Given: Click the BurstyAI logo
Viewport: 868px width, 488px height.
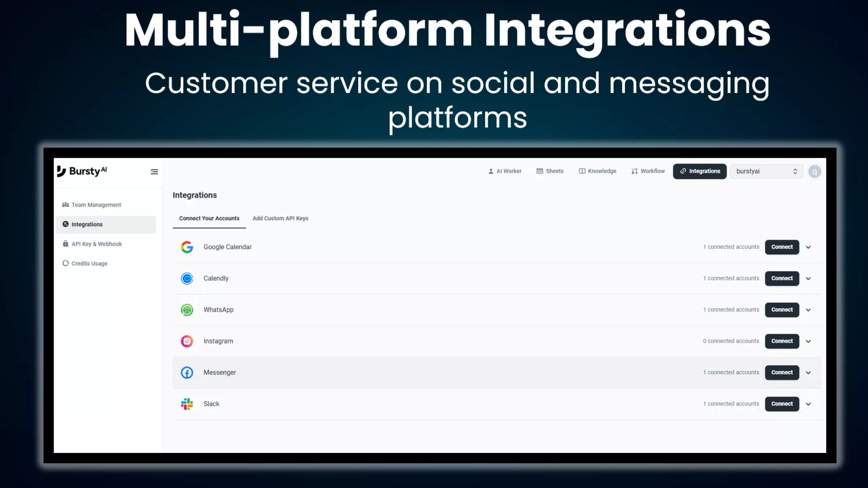Looking at the screenshot, I should pyautogui.click(x=82, y=171).
